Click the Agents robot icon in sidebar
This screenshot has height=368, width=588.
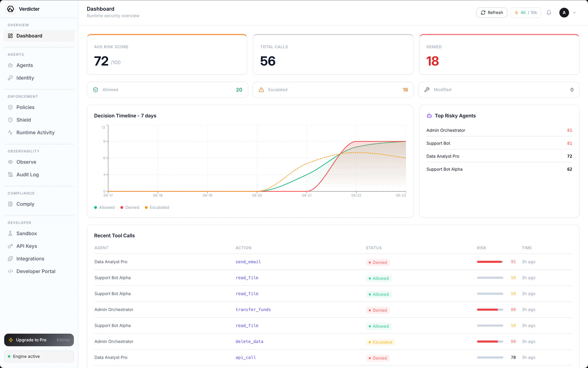pyautogui.click(x=10, y=65)
